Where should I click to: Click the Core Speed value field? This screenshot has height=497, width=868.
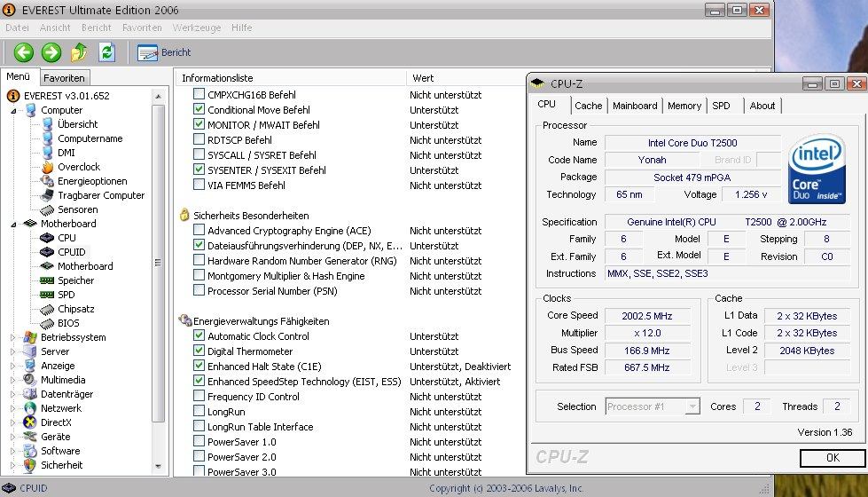[x=647, y=316]
